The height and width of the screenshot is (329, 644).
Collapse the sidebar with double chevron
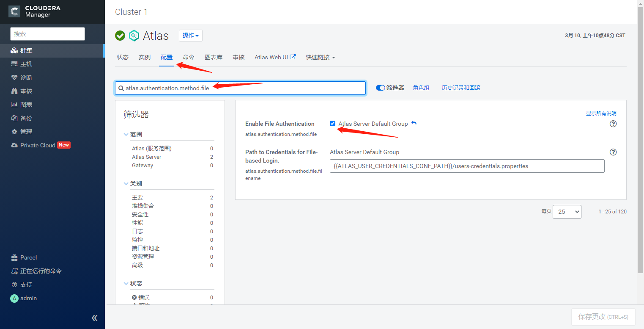(x=95, y=318)
